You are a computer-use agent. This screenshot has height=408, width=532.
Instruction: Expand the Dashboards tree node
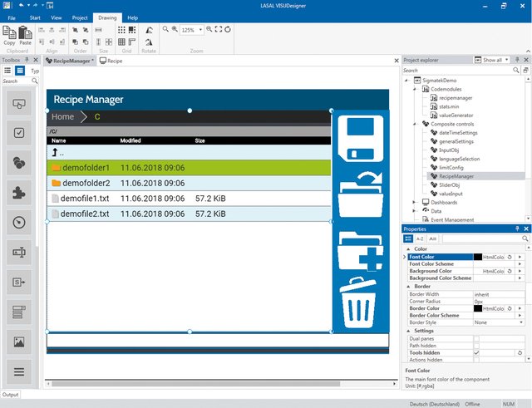pos(414,203)
